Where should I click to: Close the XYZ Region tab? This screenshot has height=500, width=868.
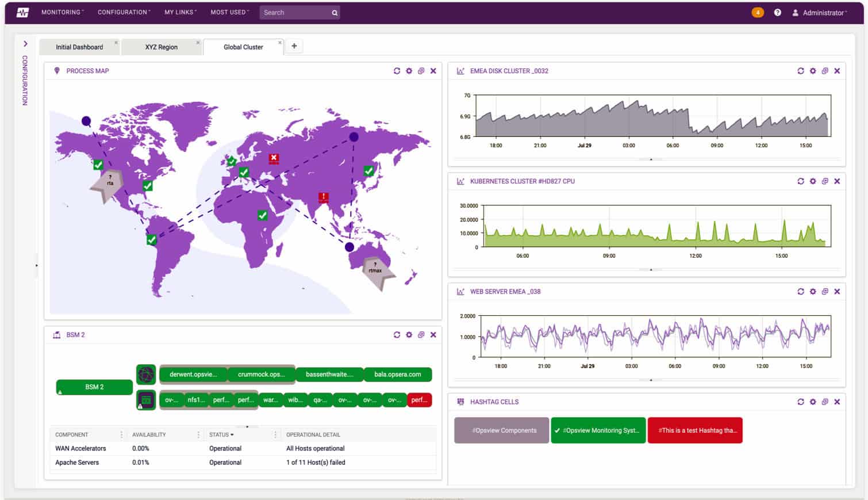(198, 43)
